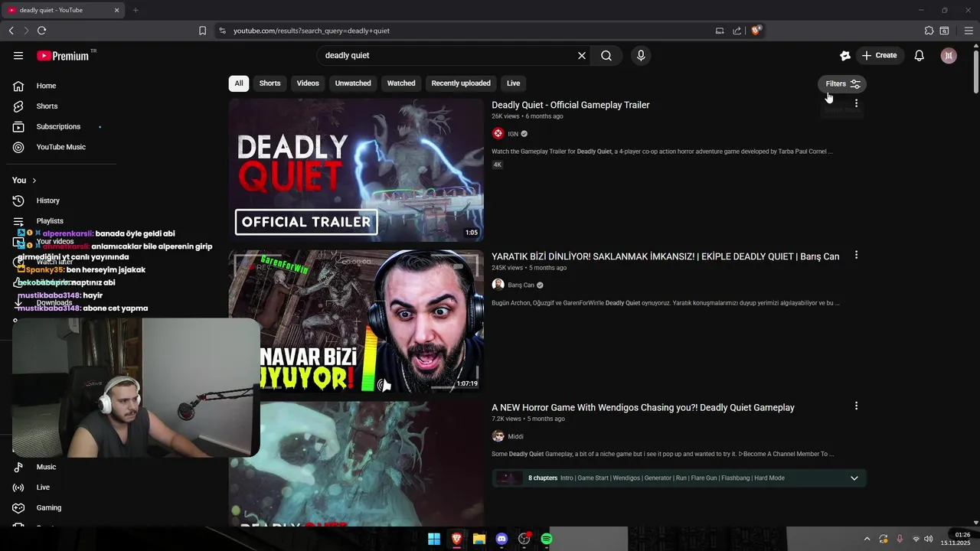Clear the search query with the X icon
Image resolution: width=980 pixels, height=551 pixels.
[x=582, y=55]
